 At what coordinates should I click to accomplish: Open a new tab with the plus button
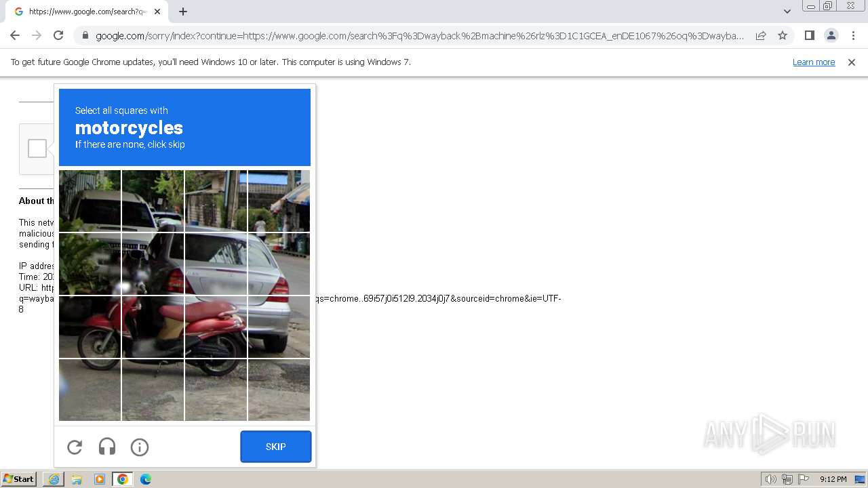(x=183, y=12)
